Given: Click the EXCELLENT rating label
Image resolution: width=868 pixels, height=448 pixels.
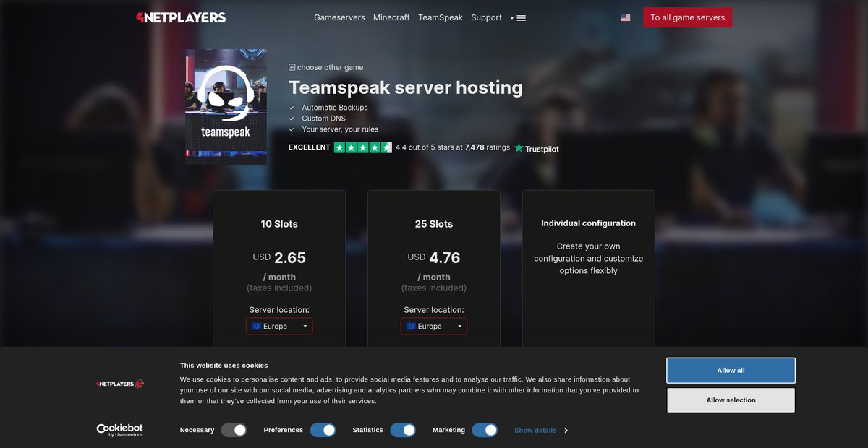Looking at the screenshot, I should tap(309, 147).
